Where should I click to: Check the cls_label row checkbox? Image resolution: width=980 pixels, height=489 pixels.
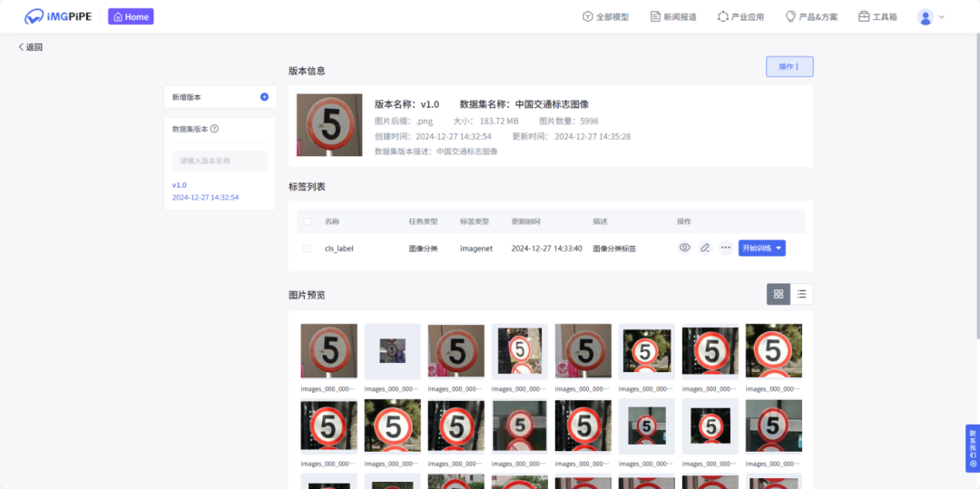[307, 249]
